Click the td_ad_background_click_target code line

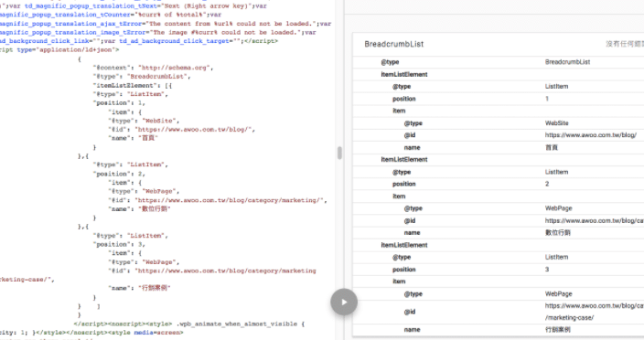tap(139, 41)
